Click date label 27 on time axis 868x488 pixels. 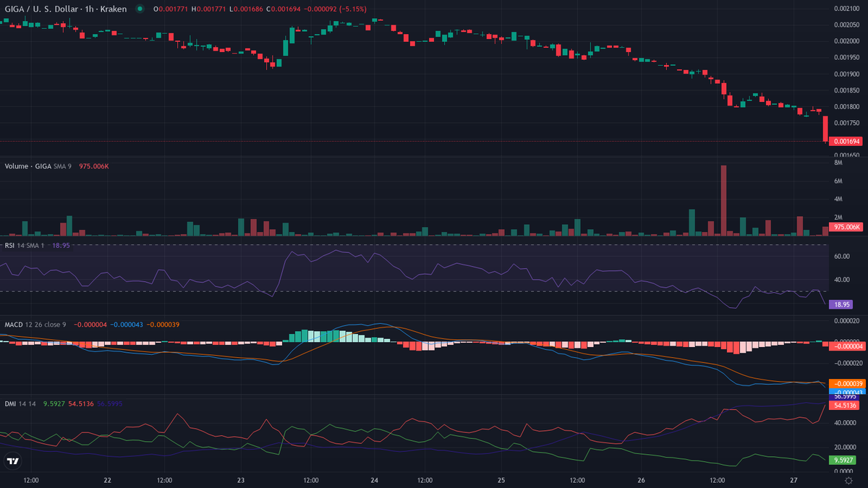click(793, 480)
